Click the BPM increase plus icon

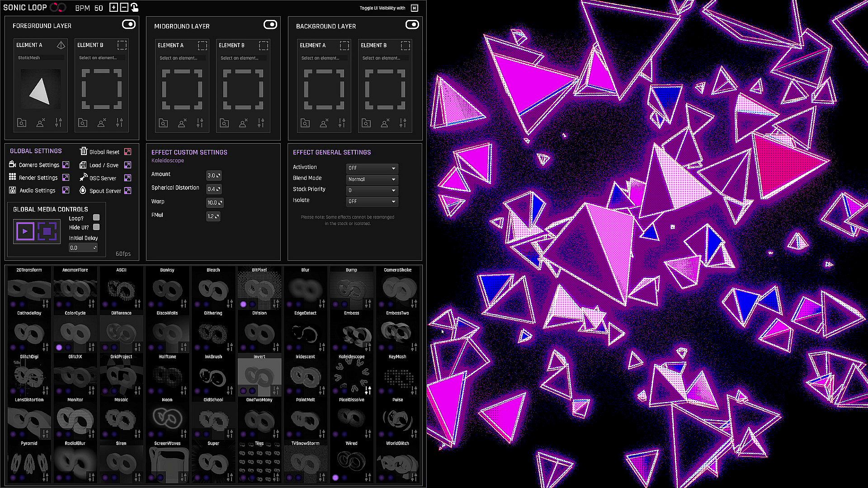click(x=113, y=8)
